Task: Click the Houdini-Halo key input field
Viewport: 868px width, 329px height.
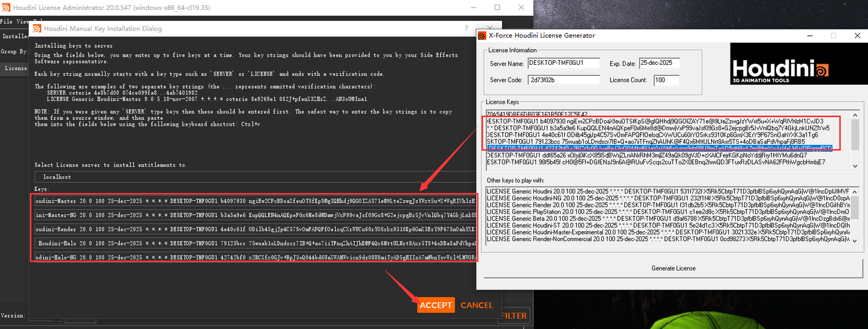Action: pyautogui.click(x=255, y=243)
